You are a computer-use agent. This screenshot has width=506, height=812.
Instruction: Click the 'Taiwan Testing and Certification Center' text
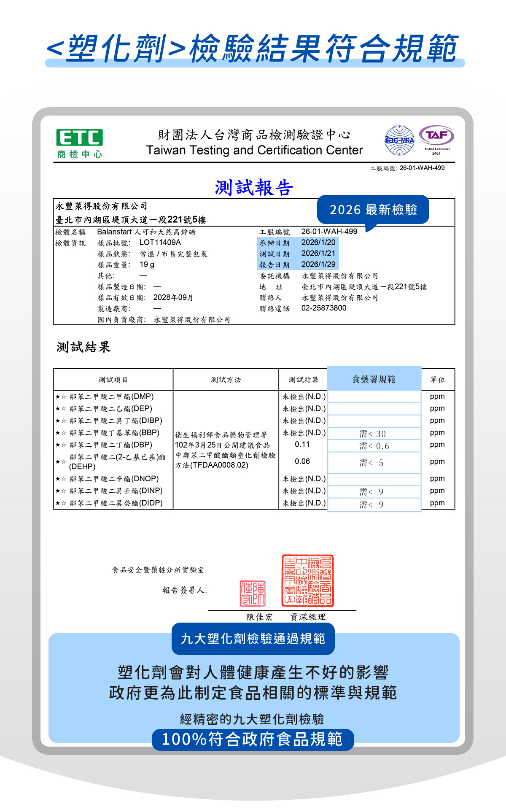click(x=254, y=150)
